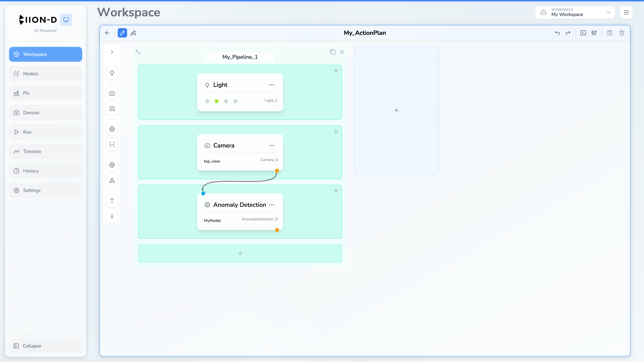
Task: Click the upward arrow output node in palette
Action: pyautogui.click(x=112, y=201)
